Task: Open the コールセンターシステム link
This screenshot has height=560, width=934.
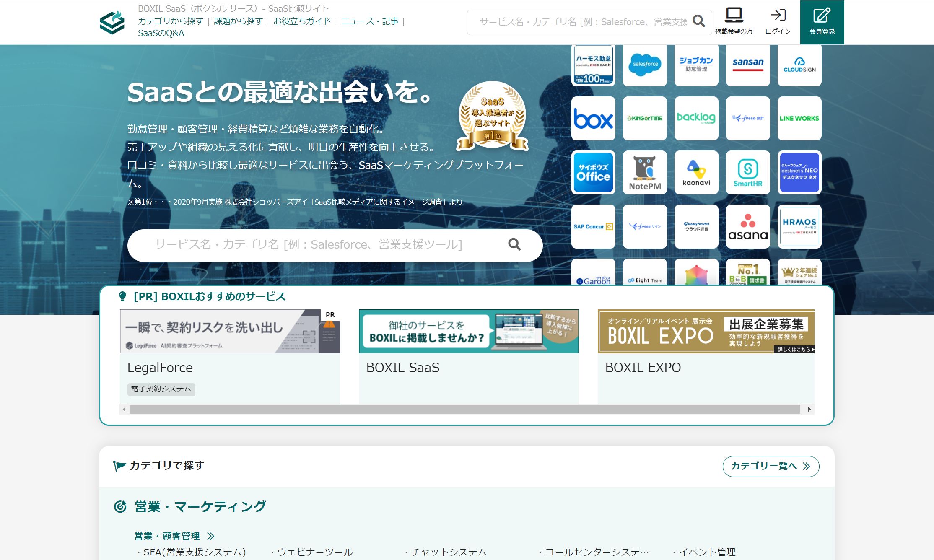Action: click(x=597, y=552)
